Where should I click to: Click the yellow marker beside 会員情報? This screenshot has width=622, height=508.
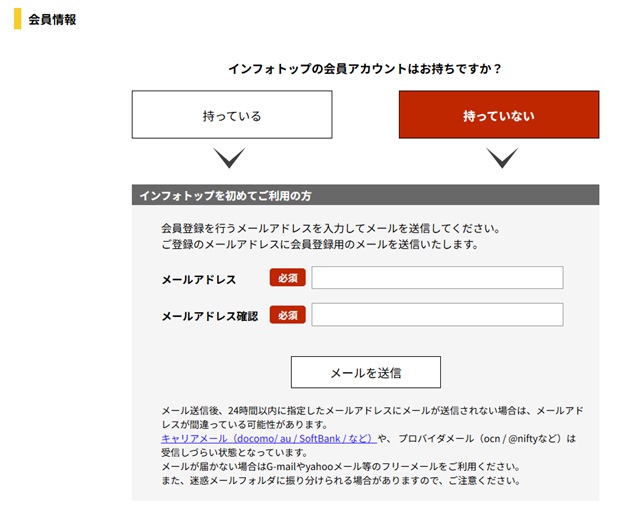(17, 19)
